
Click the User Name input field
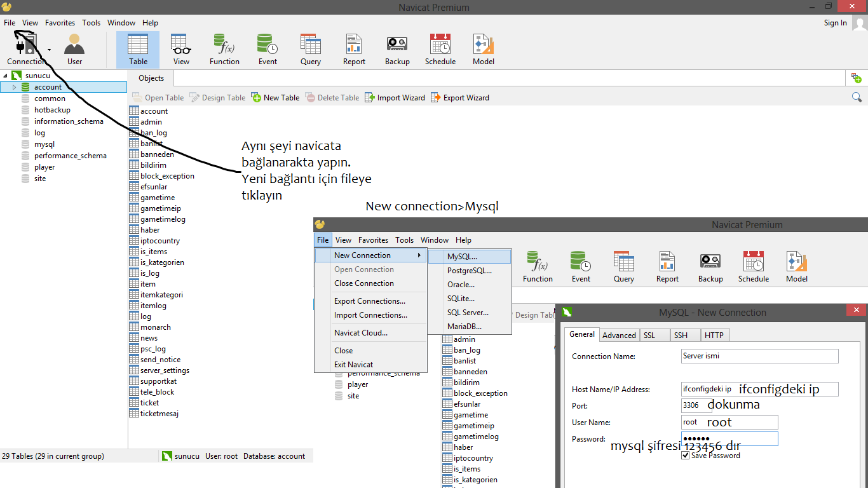coord(729,422)
